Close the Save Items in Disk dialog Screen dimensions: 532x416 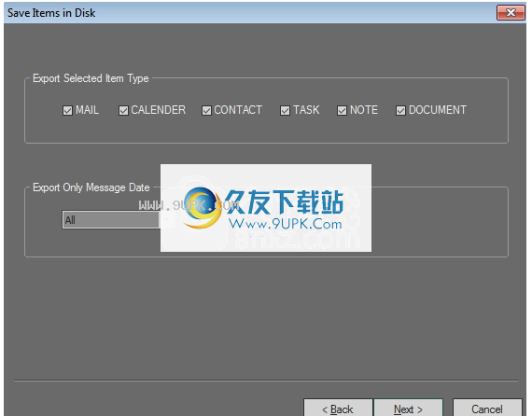click(511, 13)
